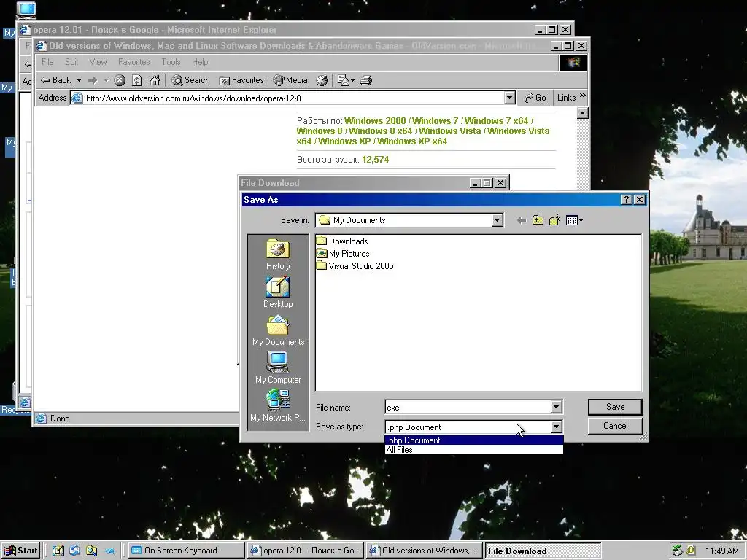Open the Forward button history dropdown arrow
This screenshot has width=747, height=560.
point(106,80)
